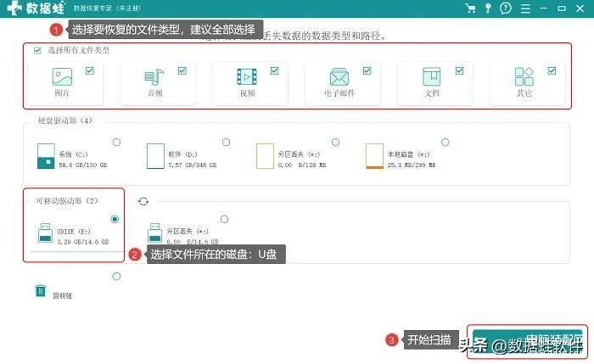594x364 pixels.
Task: Select the 本地磁盘 radio button
Action: [x=445, y=142]
